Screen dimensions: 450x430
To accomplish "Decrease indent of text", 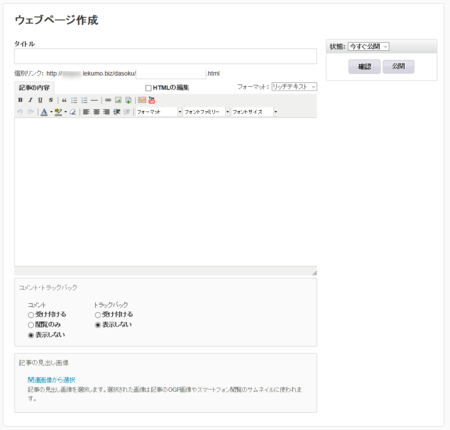I will tap(127, 112).
